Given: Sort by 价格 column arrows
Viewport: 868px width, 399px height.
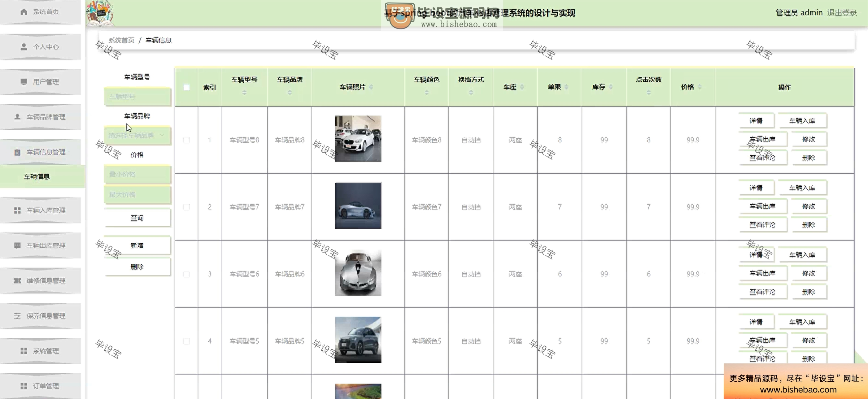Looking at the screenshot, I should pos(700,87).
